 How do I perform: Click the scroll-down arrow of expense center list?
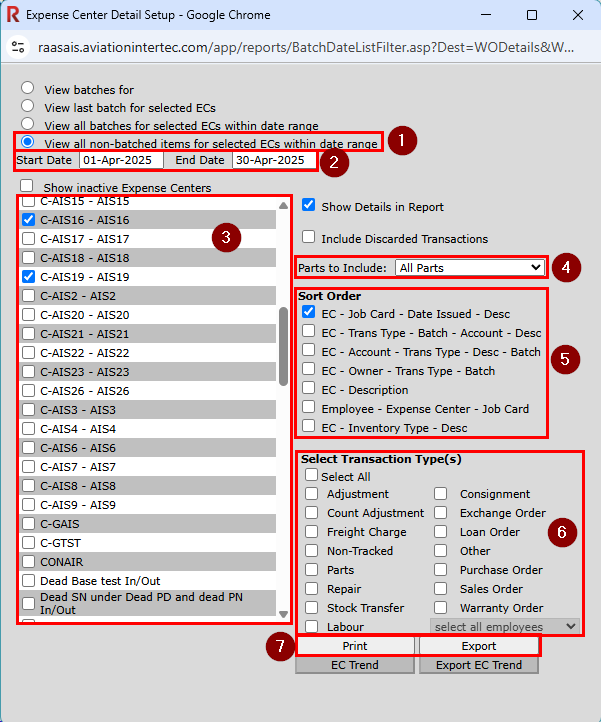click(x=283, y=614)
